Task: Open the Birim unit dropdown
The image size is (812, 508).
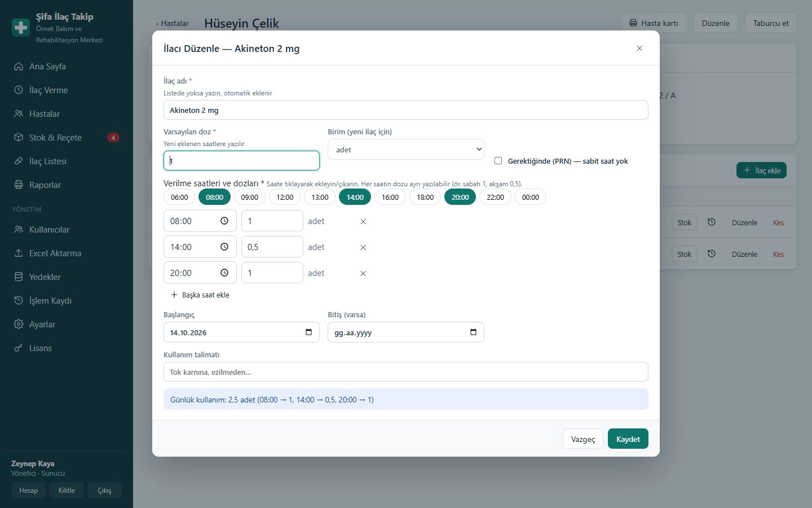Action: click(406, 150)
